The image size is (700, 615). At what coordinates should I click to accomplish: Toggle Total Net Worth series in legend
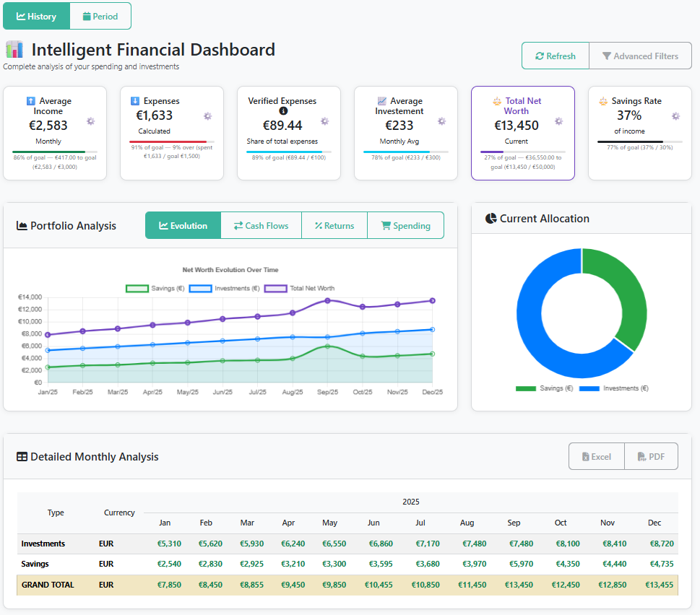coord(299,288)
